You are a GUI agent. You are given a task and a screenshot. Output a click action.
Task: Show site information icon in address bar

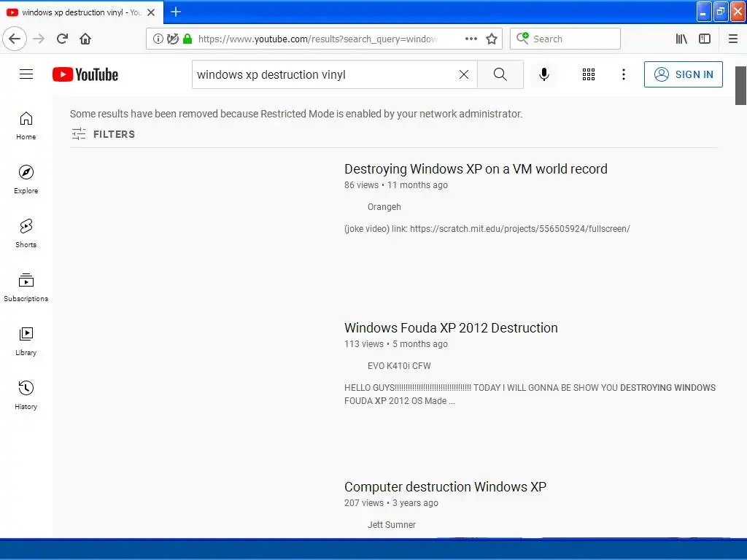click(x=158, y=39)
